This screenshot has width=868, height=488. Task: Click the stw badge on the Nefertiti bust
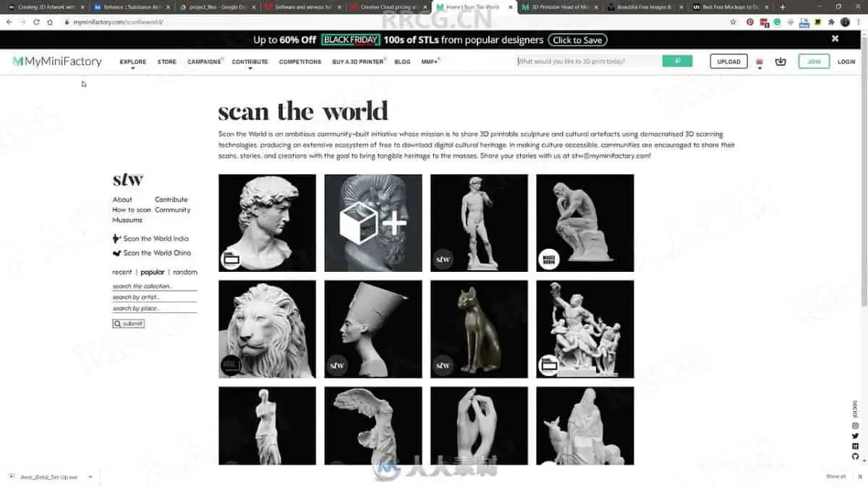pyautogui.click(x=337, y=365)
